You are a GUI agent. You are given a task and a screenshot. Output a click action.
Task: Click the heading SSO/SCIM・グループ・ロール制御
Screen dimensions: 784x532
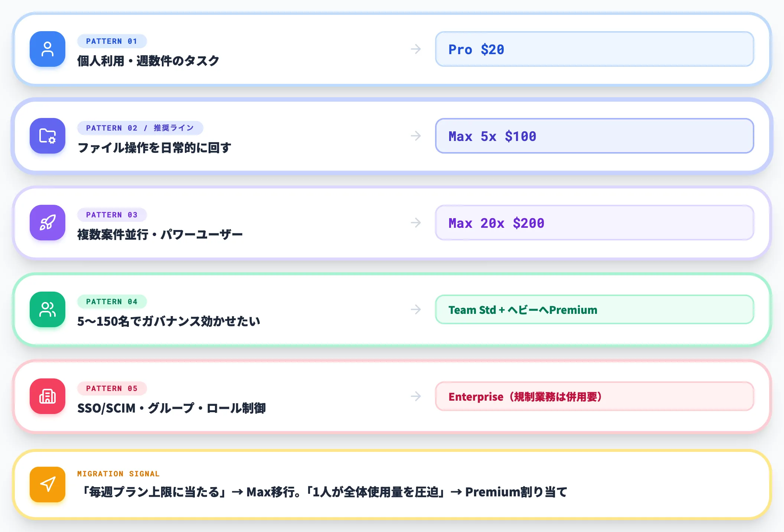click(171, 408)
